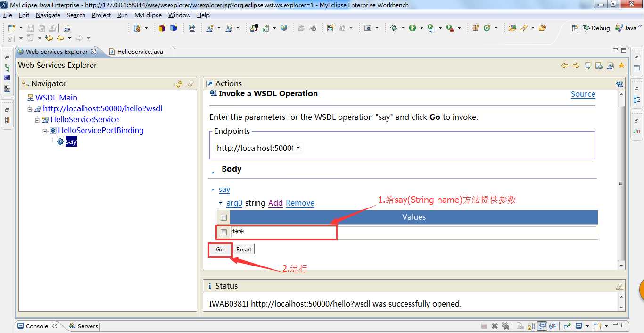The image size is (644, 333).
Task: Select the Console tab
Action: [37, 326]
